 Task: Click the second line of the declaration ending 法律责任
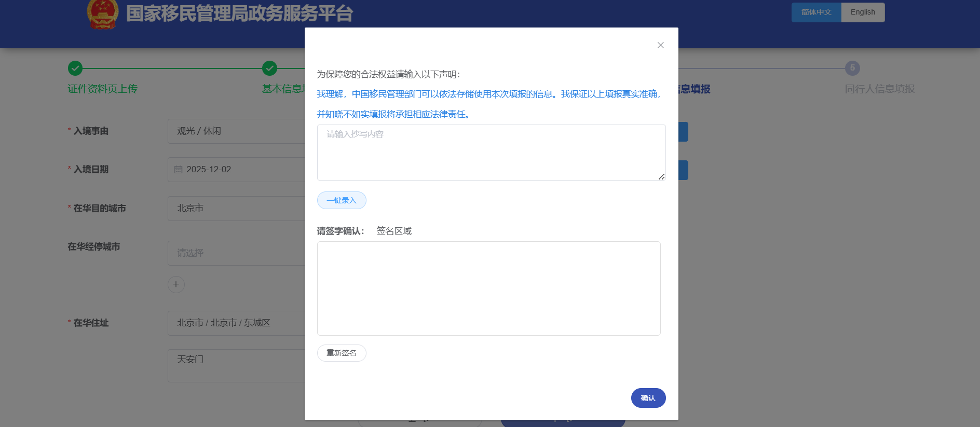pos(394,114)
